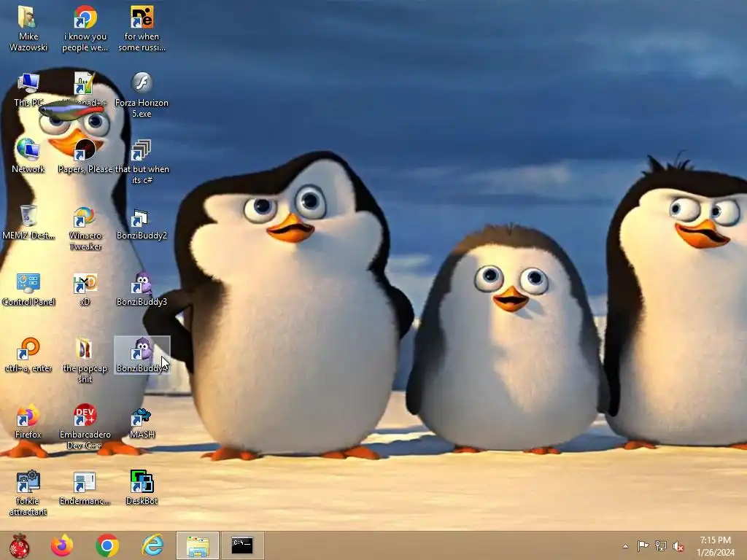Launch Google Chrome from the taskbar

107,545
